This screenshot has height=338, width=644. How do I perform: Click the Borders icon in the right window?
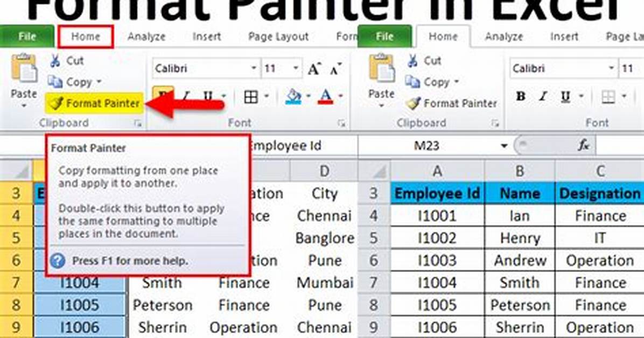(x=608, y=97)
